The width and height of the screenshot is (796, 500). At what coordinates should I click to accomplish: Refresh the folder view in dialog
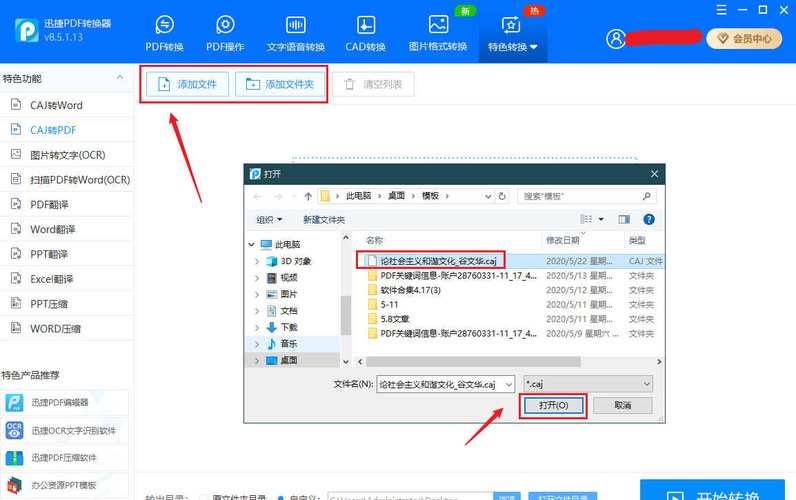coord(502,196)
